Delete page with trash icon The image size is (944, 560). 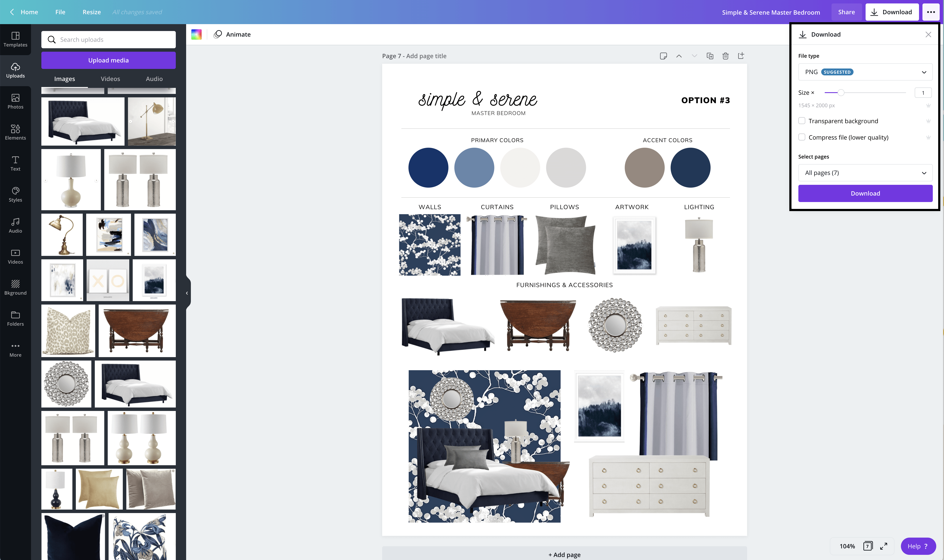point(725,56)
